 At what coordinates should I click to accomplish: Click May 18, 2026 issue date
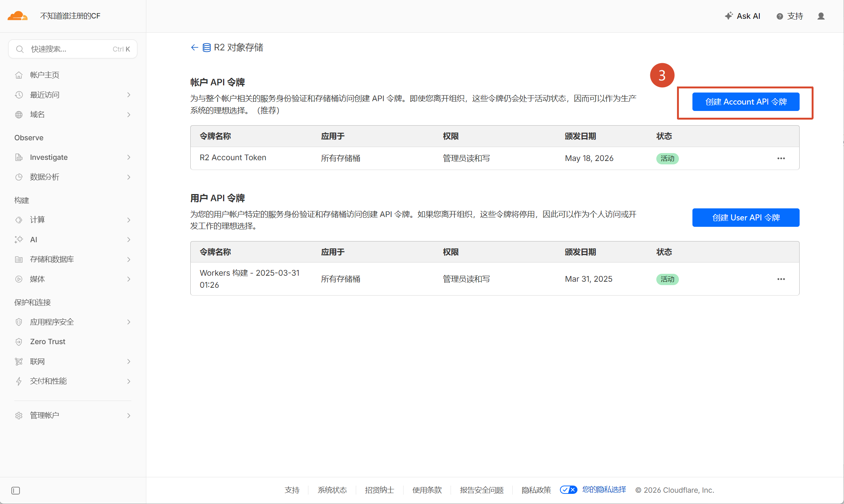pos(589,158)
